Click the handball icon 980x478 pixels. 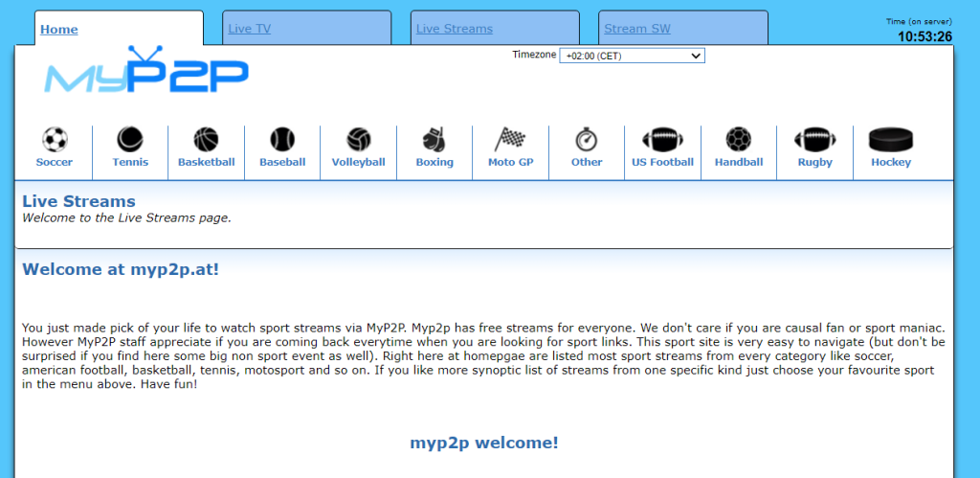coord(739,140)
